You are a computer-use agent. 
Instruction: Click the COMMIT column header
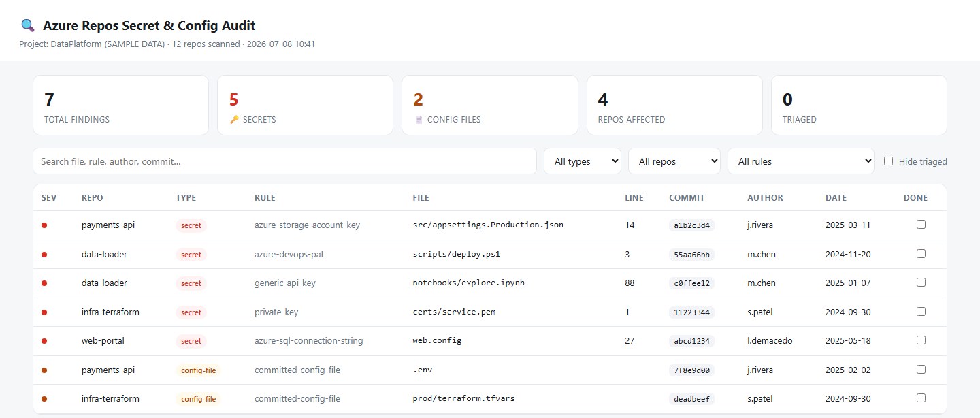coord(687,198)
